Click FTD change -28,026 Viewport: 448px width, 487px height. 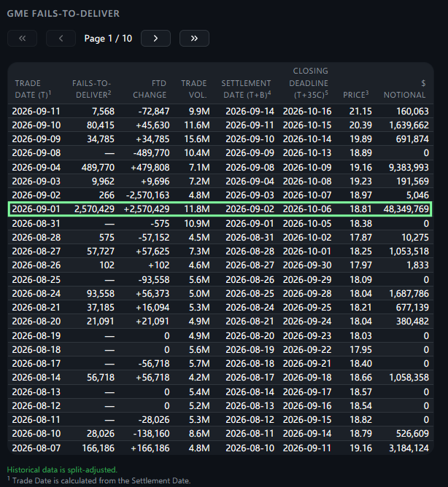(154, 420)
